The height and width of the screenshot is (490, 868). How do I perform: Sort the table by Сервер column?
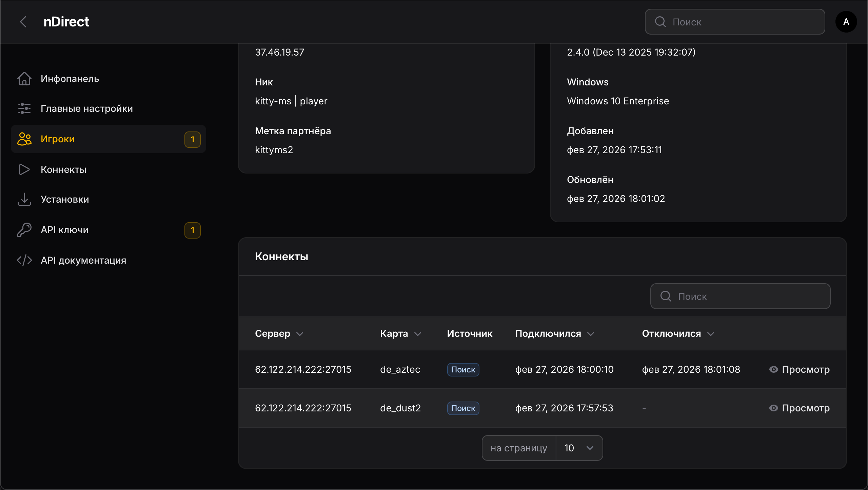click(278, 333)
